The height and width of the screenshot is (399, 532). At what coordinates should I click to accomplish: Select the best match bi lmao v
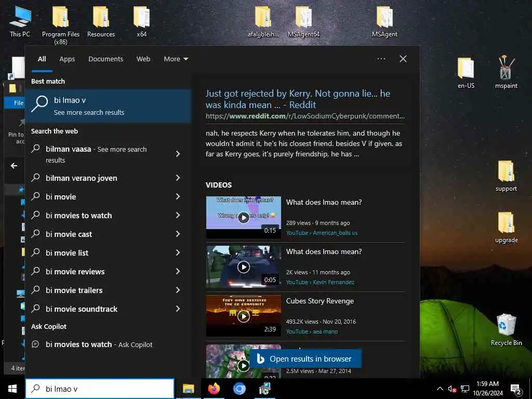click(108, 106)
